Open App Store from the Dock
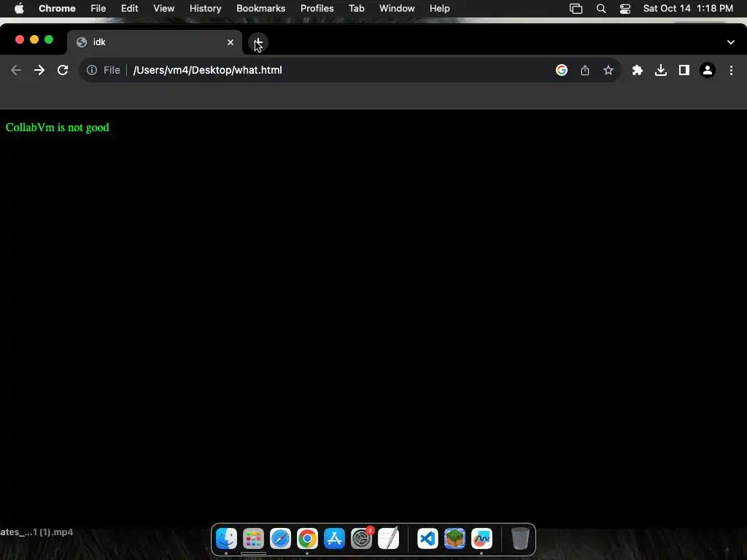 click(334, 539)
